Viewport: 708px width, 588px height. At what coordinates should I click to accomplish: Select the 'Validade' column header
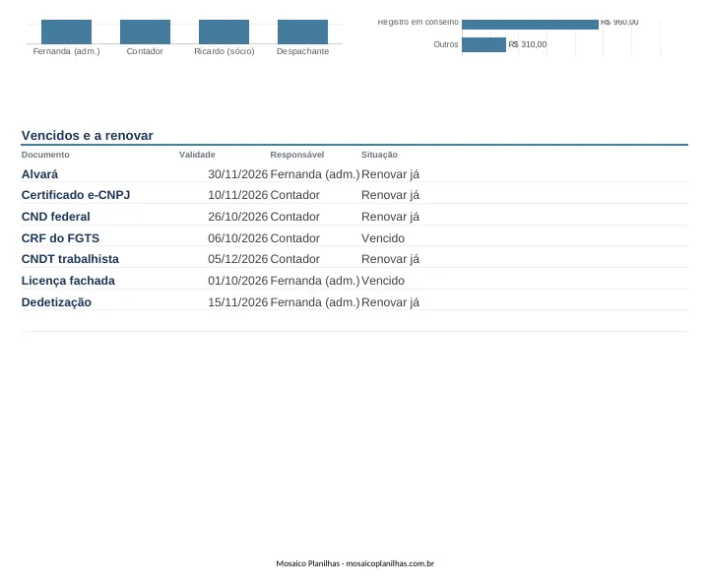click(197, 155)
